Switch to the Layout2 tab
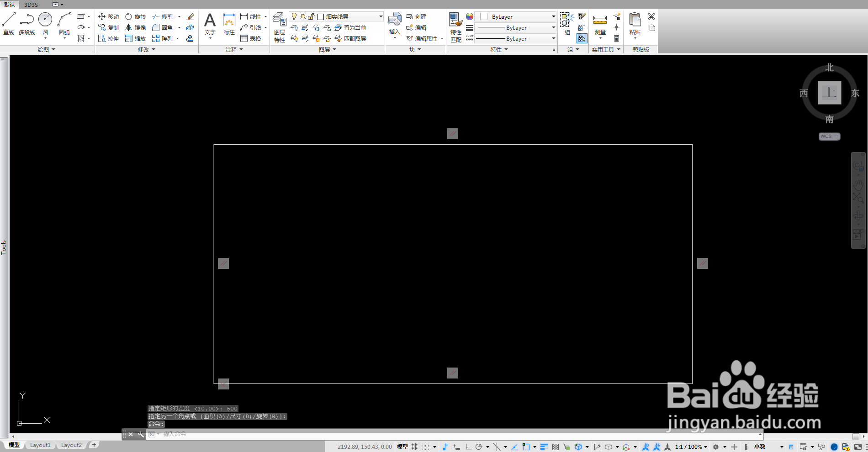 pos(71,445)
